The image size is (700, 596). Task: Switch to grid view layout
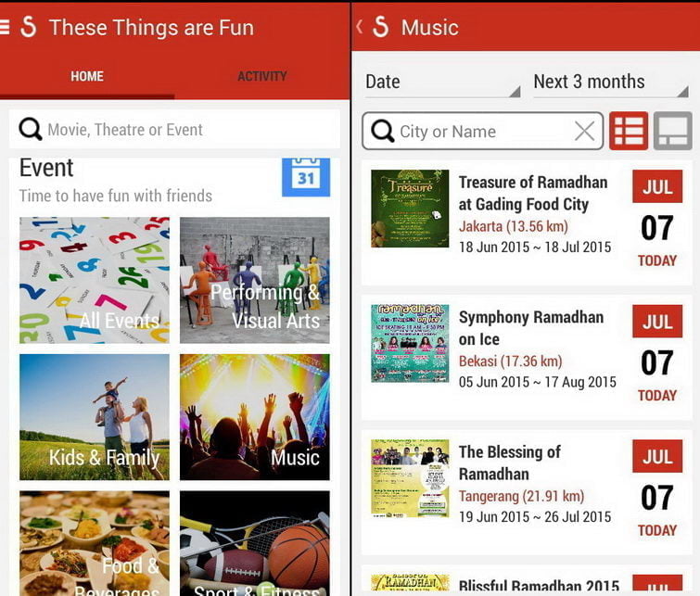(x=673, y=131)
